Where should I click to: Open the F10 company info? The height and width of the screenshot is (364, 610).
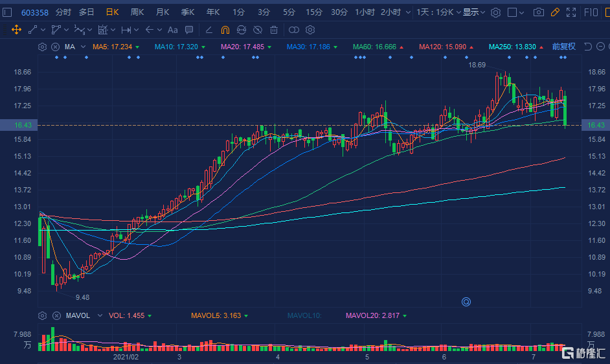click(591, 12)
